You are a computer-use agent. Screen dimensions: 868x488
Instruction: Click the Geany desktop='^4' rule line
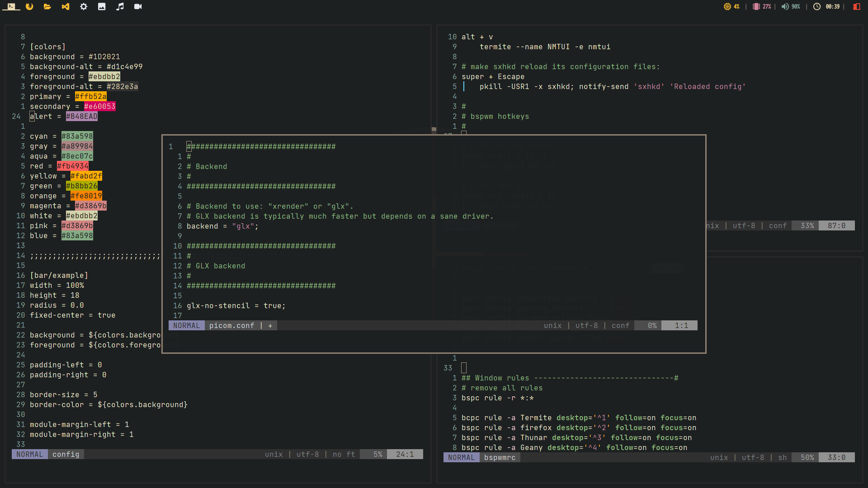click(x=575, y=448)
